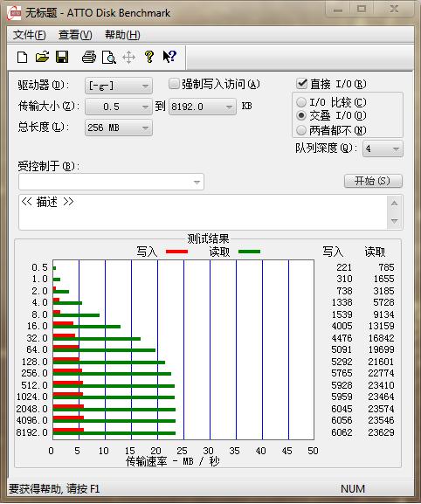This screenshot has height=504, width=421.
Task: Click the red 写入 legend swatch
Action: click(x=176, y=252)
